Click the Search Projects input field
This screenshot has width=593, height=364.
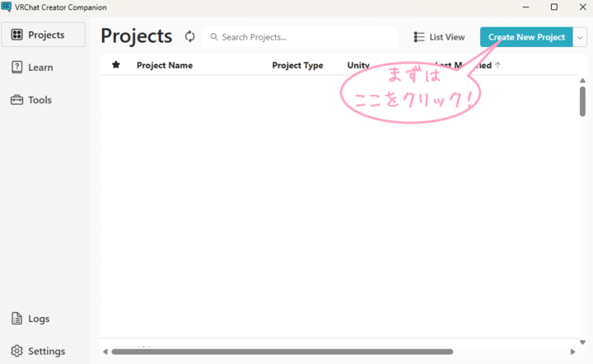(300, 37)
